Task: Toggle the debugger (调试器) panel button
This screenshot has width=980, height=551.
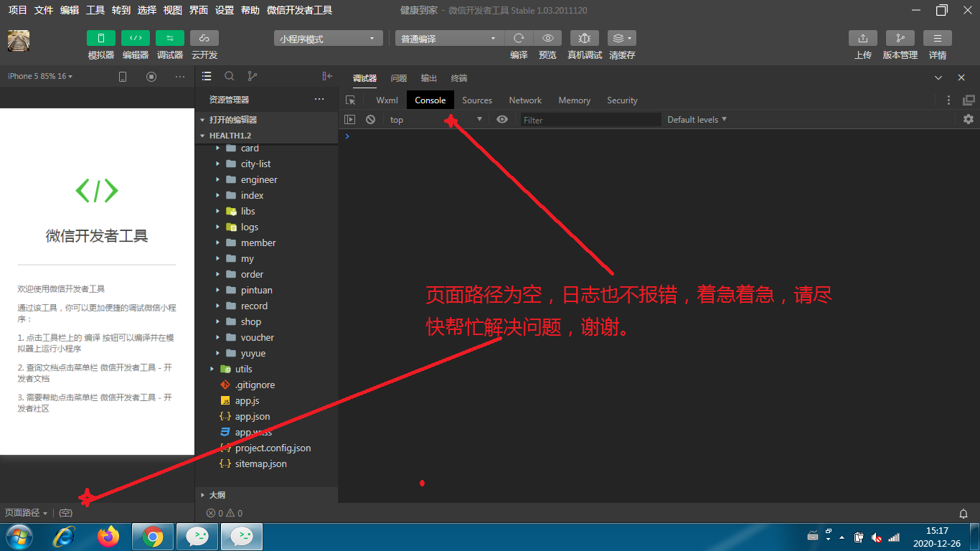Action: (x=170, y=38)
